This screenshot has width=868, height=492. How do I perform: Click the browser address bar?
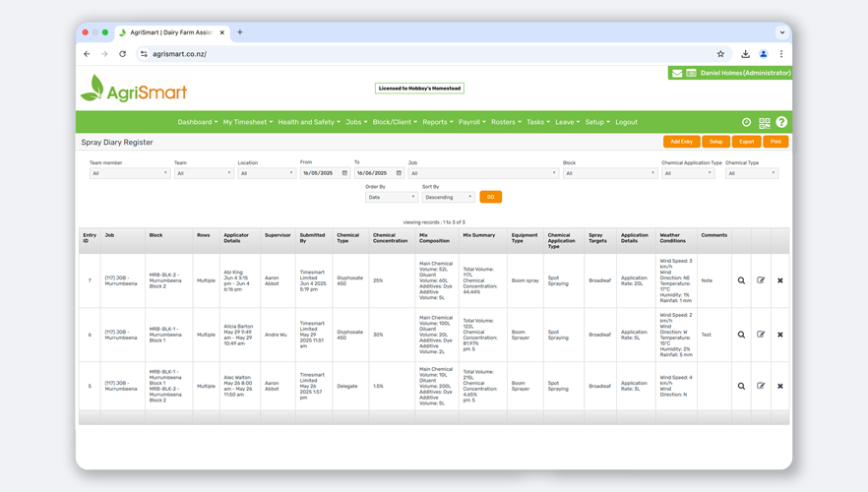pos(432,54)
